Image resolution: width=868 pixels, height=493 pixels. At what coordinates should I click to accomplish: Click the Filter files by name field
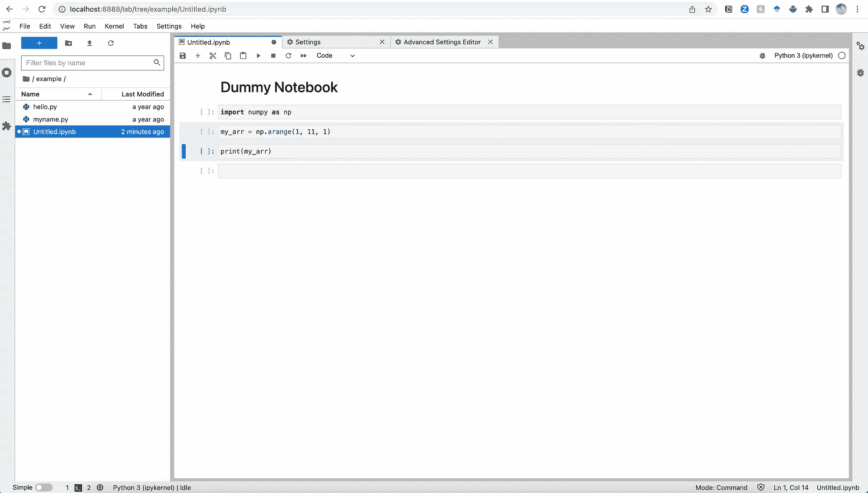[x=87, y=63]
